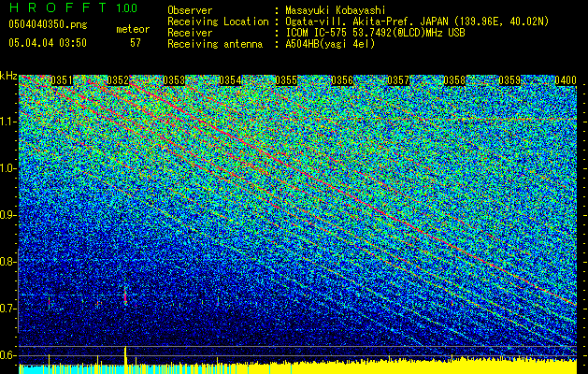
Task: Click the 0351 time marker
Action: click(x=62, y=80)
